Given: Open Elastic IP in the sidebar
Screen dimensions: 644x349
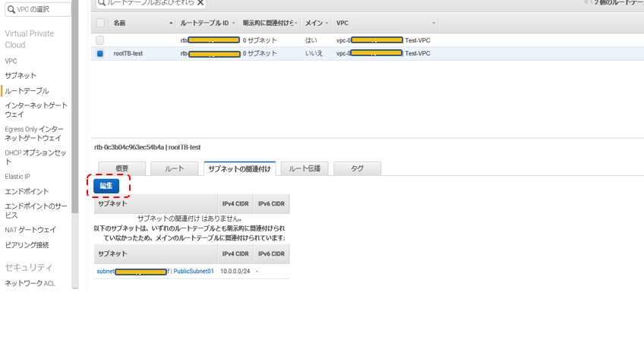Looking at the screenshot, I should pyautogui.click(x=17, y=177).
